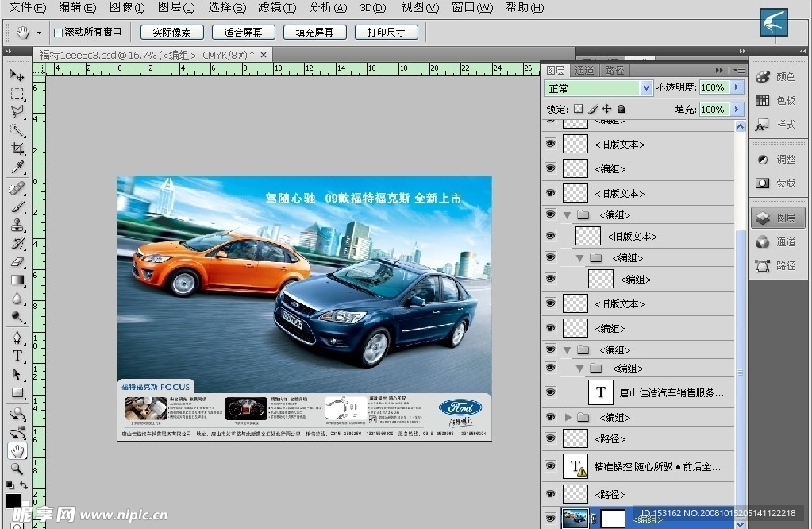
Task: Hide the collapsed <编组> group's eye icon
Action: [551, 417]
